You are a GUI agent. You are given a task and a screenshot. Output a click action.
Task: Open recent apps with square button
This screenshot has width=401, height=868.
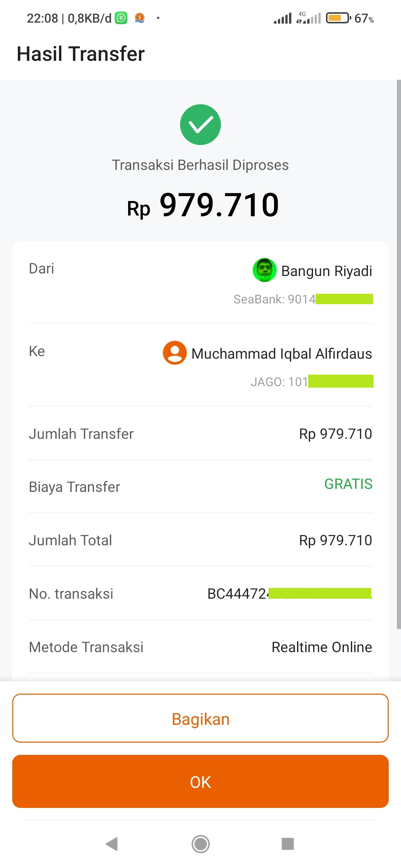tap(288, 844)
